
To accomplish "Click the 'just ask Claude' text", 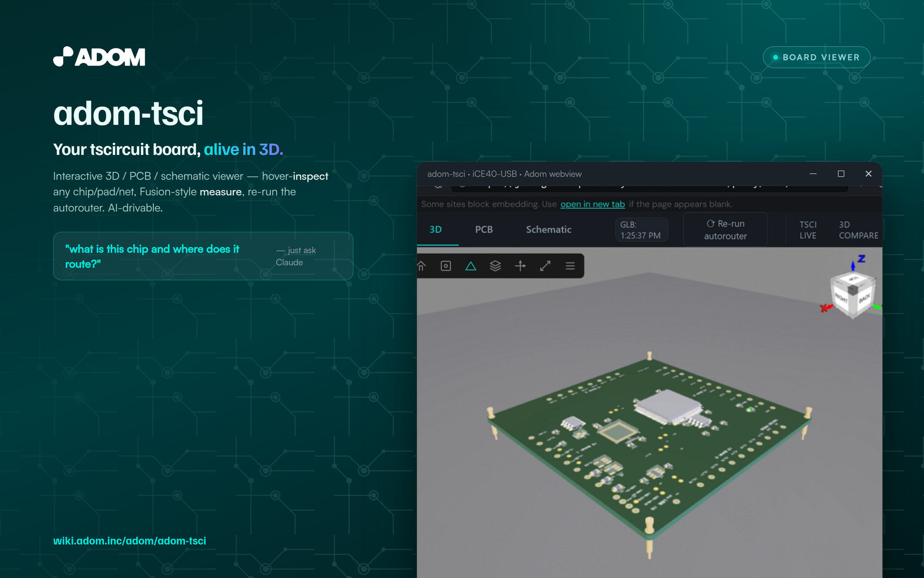I will (x=296, y=256).
